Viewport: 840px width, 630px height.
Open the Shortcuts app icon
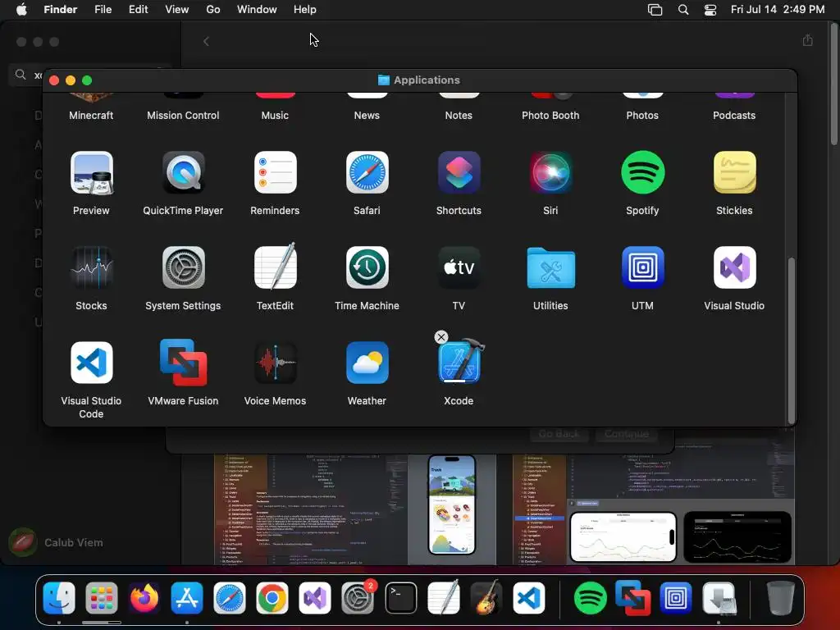tap(459, 172)
